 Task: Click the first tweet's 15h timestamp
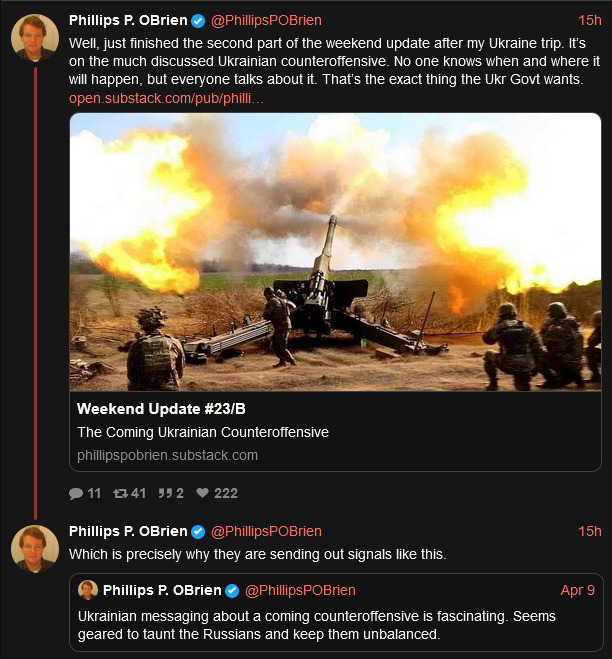(x=590, y=20)
